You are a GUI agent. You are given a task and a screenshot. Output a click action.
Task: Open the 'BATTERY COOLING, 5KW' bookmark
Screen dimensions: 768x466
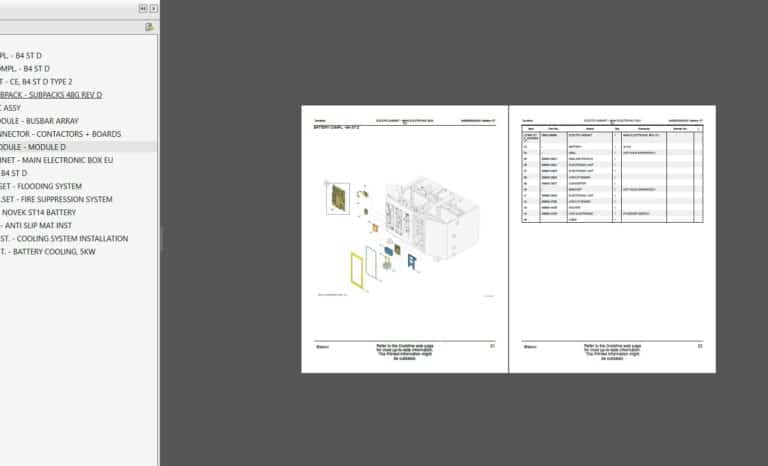(48, 251)
